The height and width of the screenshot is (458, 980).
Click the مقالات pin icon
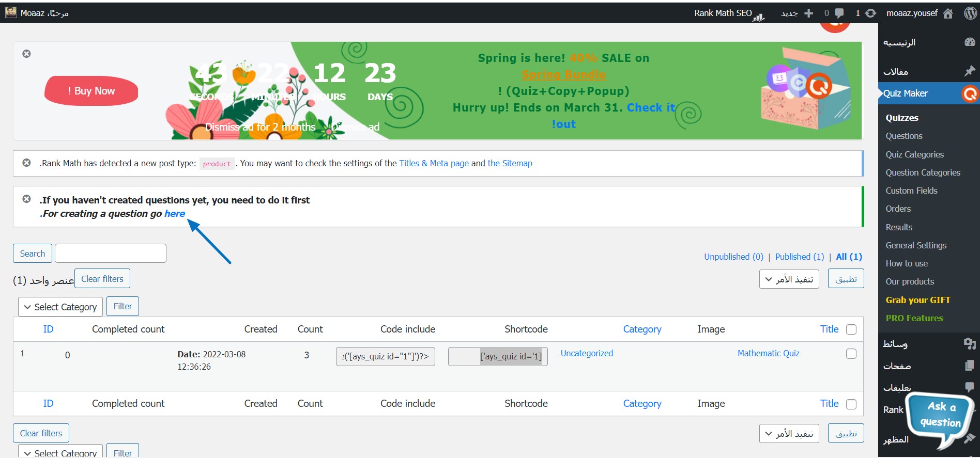[970, 71]
